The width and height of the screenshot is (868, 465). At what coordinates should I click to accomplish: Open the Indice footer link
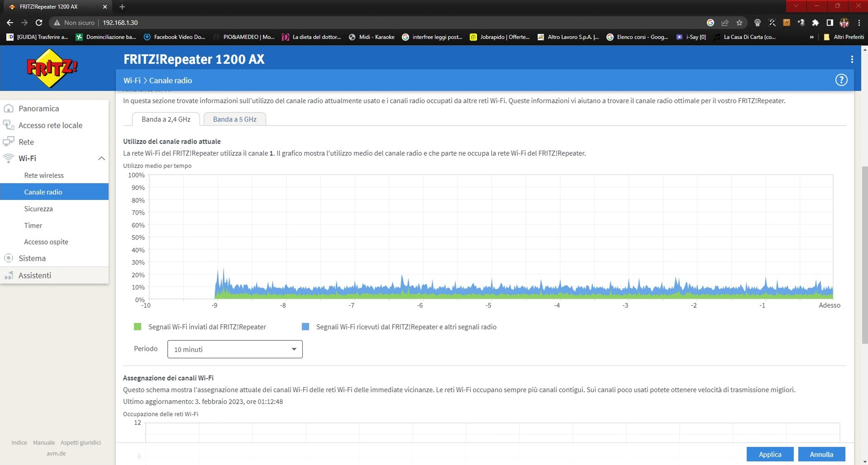pyautogui.click(x=19, y=442)
